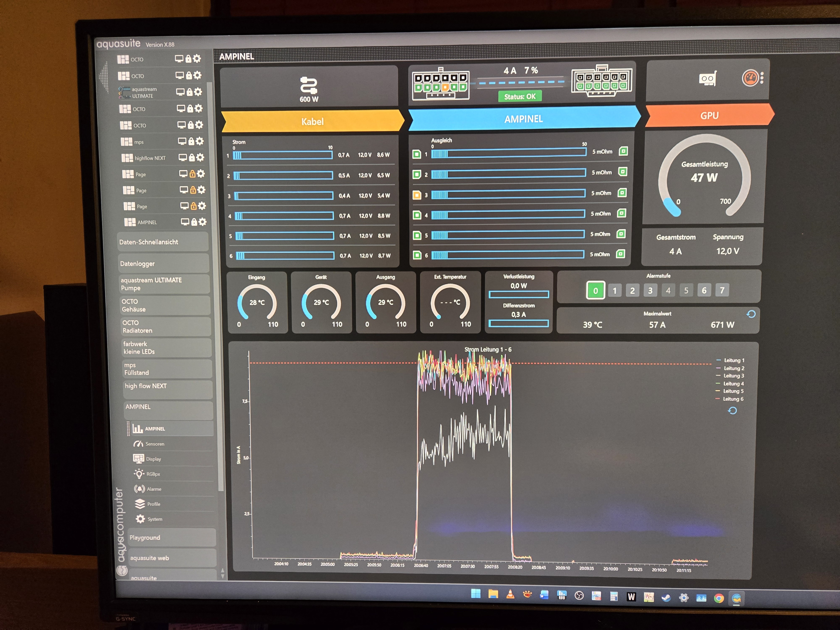840x630 pixels.
Task: Click the gear icon next to highflow NEXT
Action: [201, 157]
